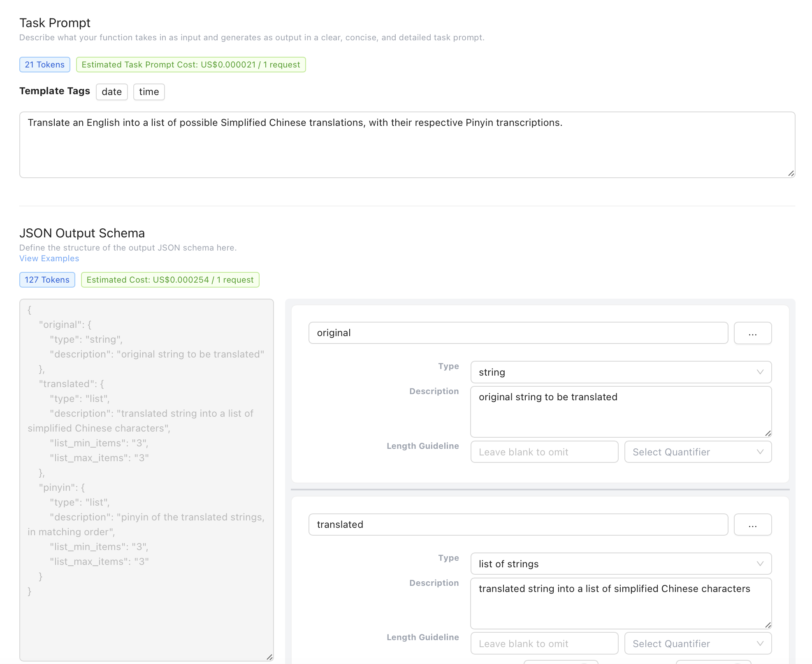This screenshot has height=664, width=812.
Task: Open Select Quantifier dropdown for translated field
Action: (x=698, y=644)
